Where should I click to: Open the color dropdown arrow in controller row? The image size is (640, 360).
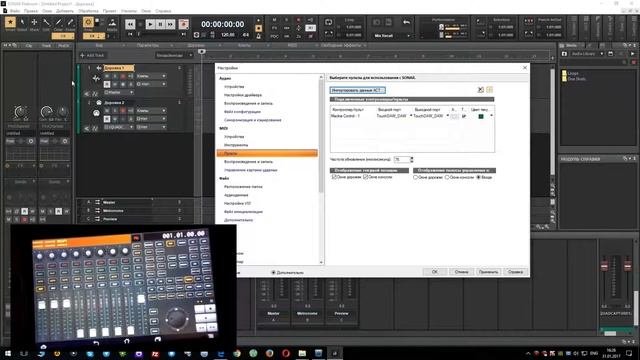(x=491, y=116)
